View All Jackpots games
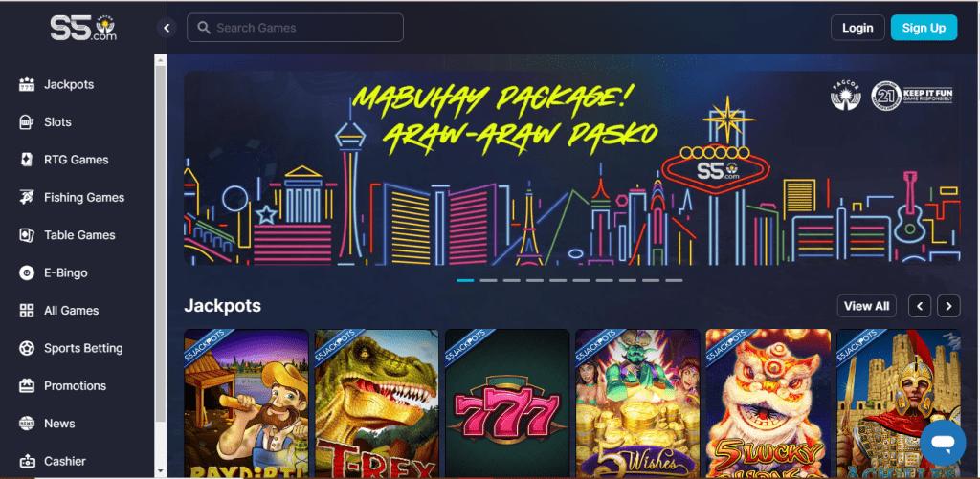980x479 pixels. tap(866, 306)
